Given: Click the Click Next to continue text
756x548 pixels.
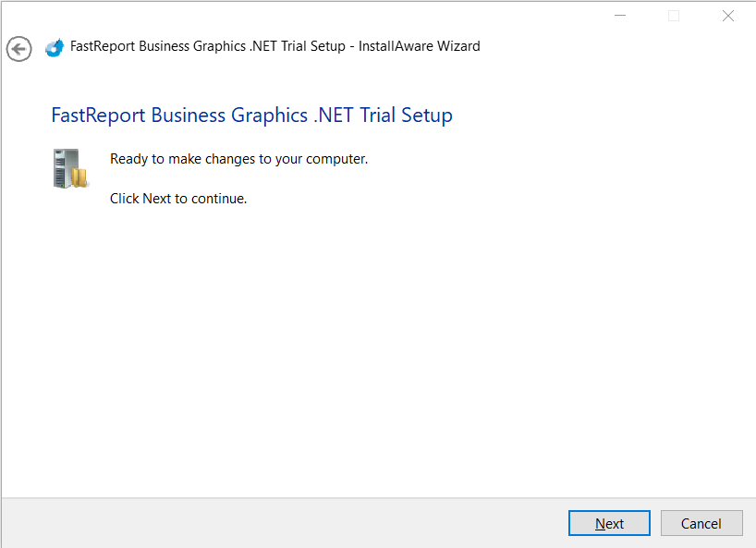Looking at the screenshot, I should pyautogui.click(x=178, y=198).
